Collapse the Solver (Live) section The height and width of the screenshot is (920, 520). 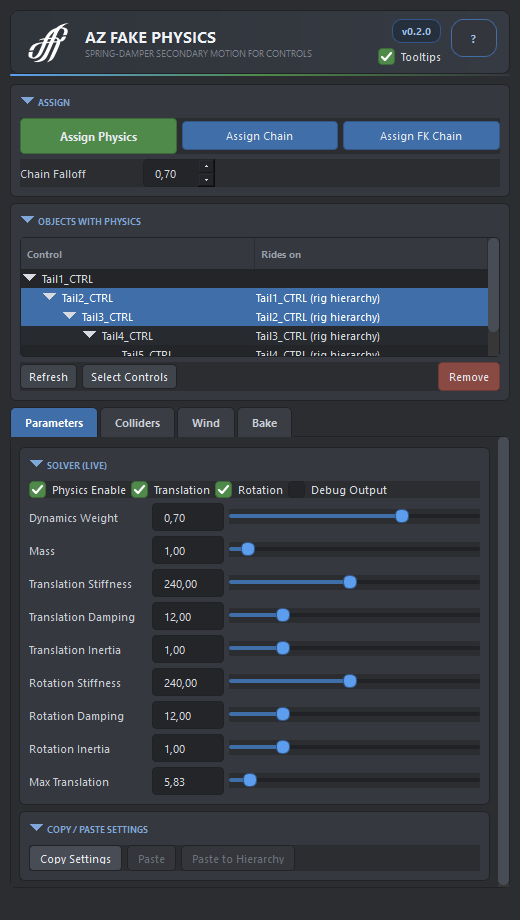pyautogui.click(x=36, y=465)
